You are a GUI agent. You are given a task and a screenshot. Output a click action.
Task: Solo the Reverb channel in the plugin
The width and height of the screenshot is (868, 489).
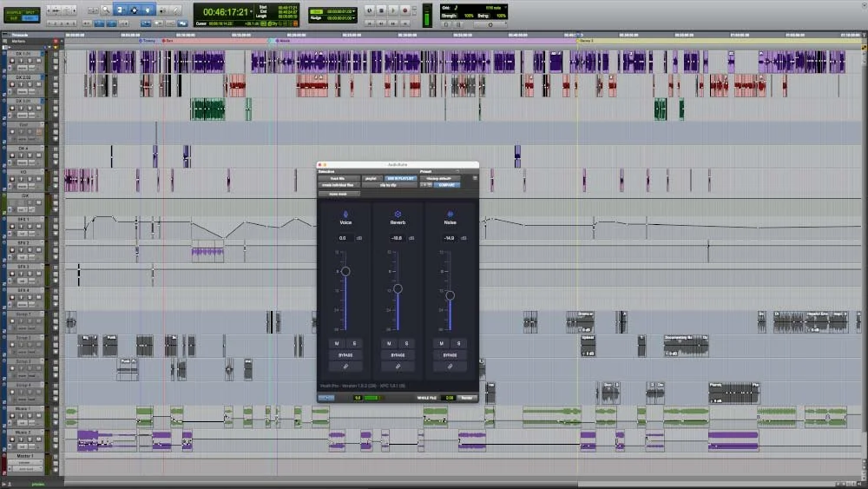(406, 343)
